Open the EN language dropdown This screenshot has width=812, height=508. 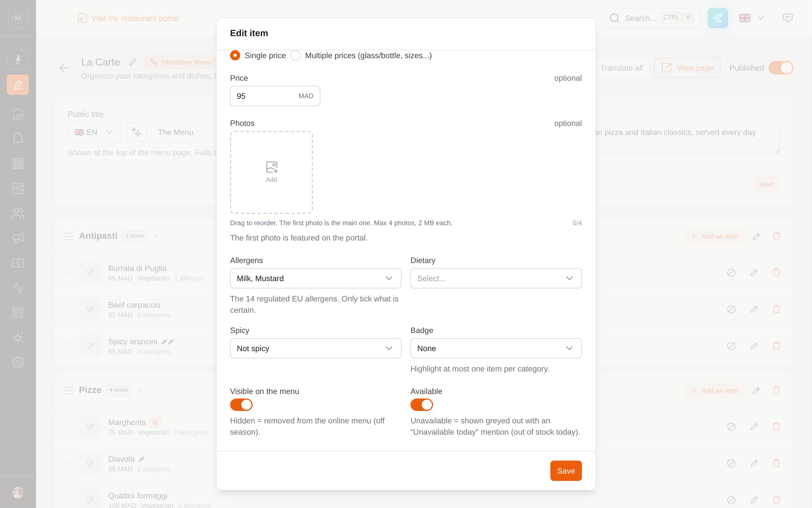tap(95, 132)
